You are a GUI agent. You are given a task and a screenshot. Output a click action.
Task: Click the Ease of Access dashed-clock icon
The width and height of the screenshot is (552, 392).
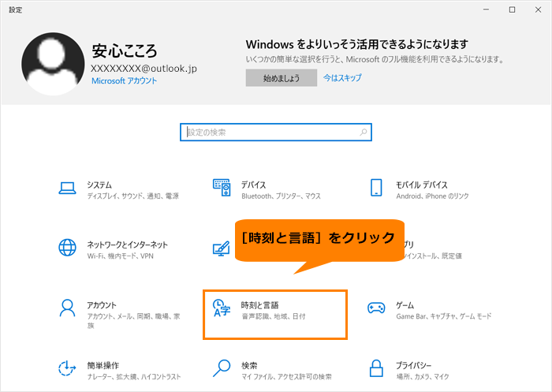click(67, 368)
